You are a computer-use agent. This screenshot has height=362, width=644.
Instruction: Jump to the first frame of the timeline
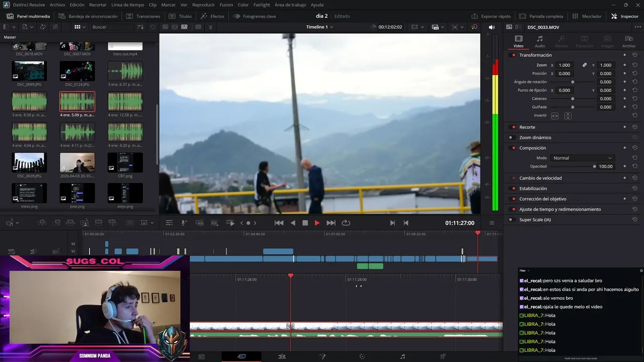point(279,223)
